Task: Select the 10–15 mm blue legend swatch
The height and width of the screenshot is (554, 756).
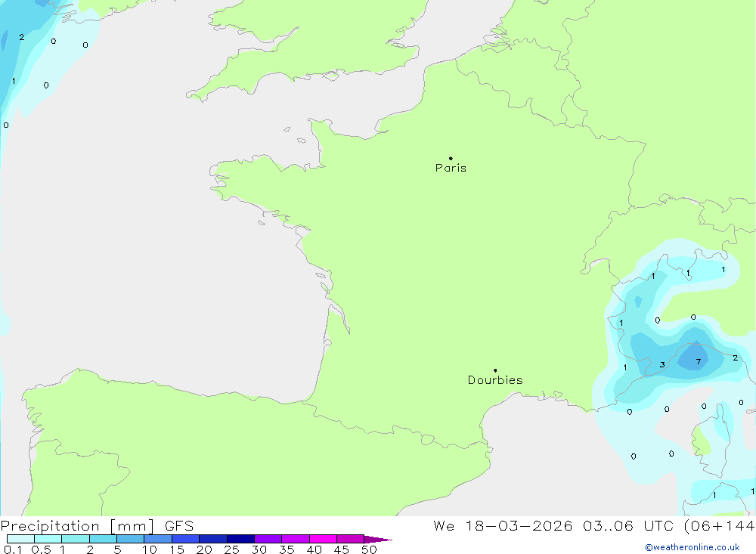Action: (x=158, y=539)
